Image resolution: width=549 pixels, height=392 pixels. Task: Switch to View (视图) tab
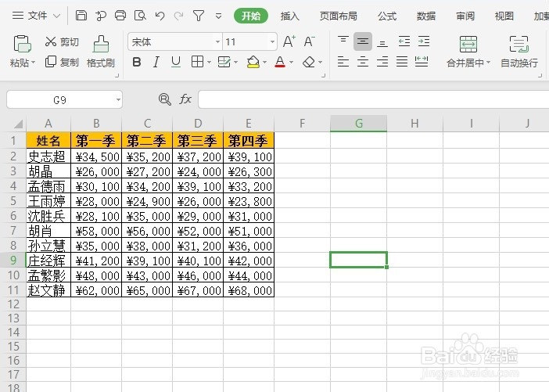(x=504, y=16)
